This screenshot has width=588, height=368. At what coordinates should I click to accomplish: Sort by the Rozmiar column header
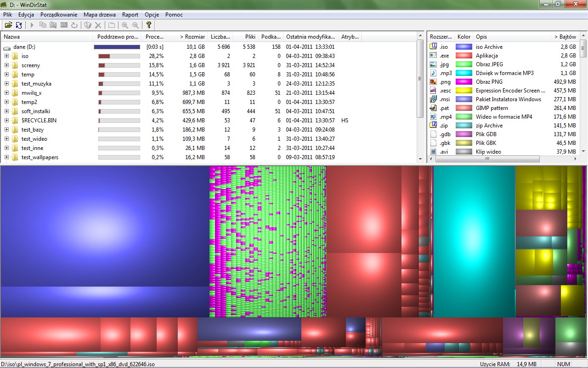(192, 37)
